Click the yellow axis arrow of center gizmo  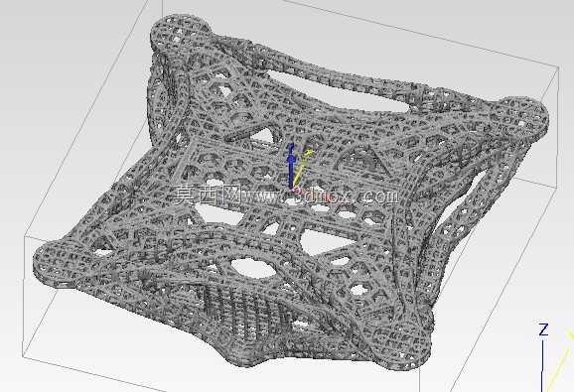304,167
